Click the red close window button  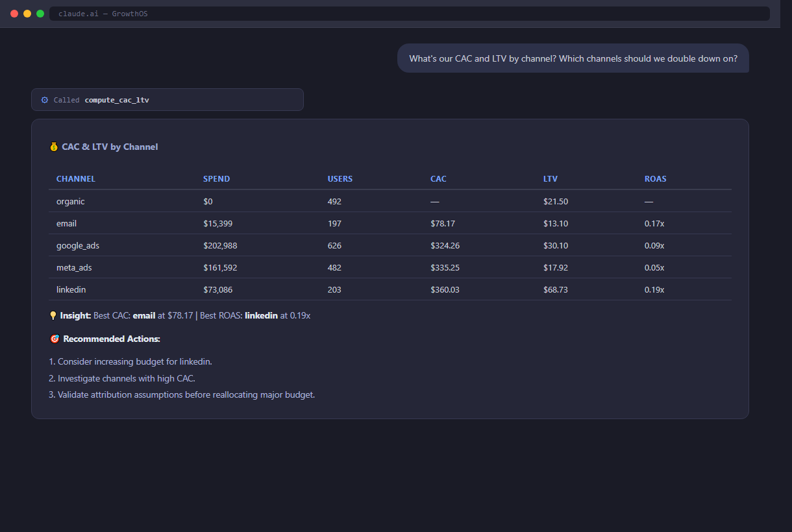click(x=14, y=14)
